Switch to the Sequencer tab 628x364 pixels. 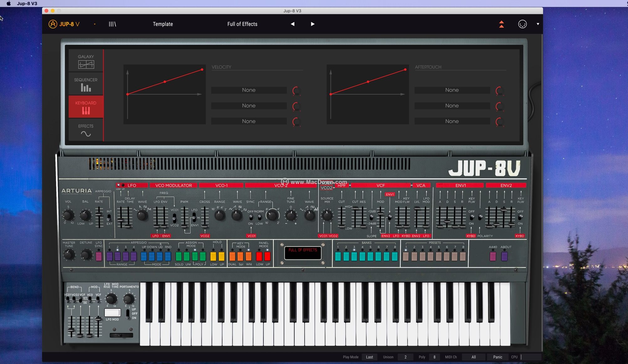tap(86, 84)
